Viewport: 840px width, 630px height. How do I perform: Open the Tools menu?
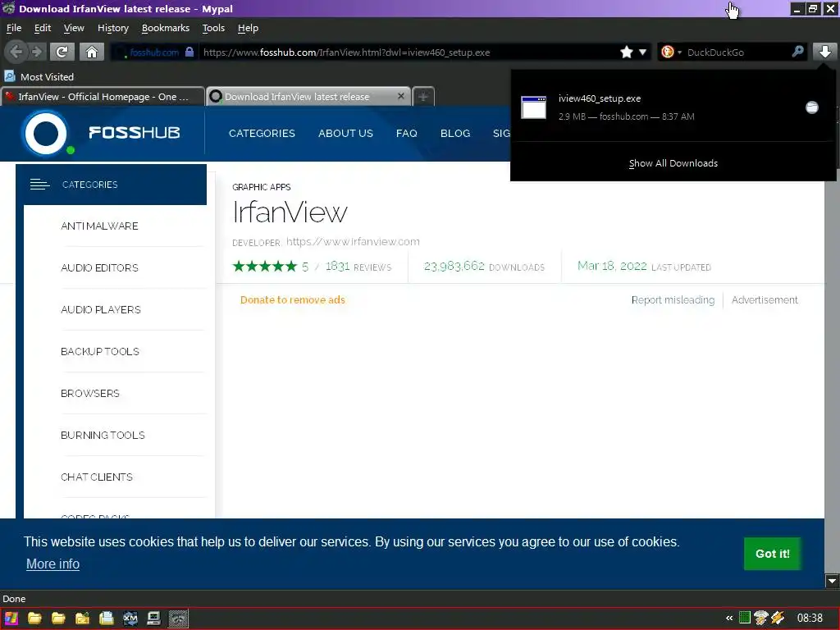(x=213, y=28)
